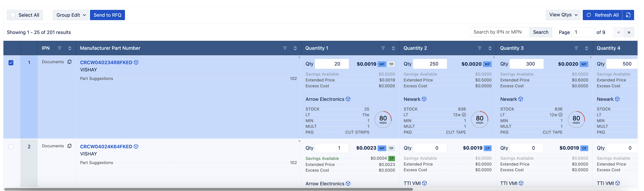Click the Documents copy icon in row 1
Screen dimensions: 644x191
click(x=69, y=62)
